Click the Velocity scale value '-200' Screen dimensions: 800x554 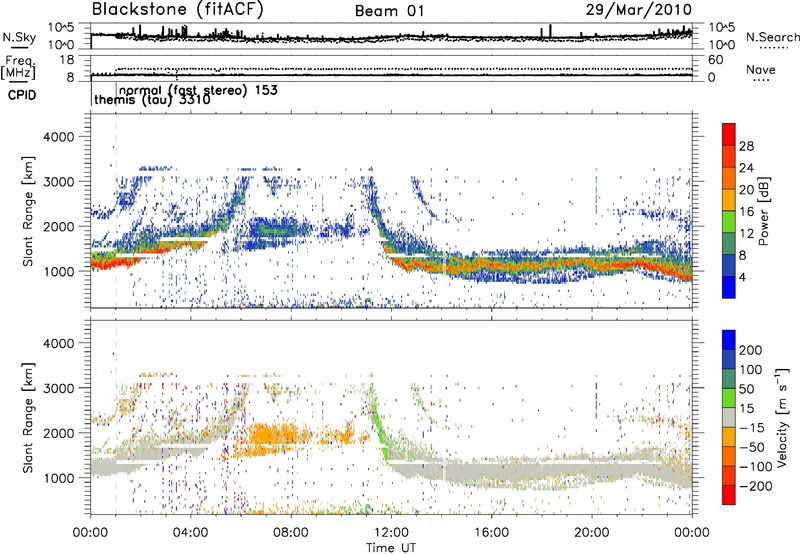[755, 486]
